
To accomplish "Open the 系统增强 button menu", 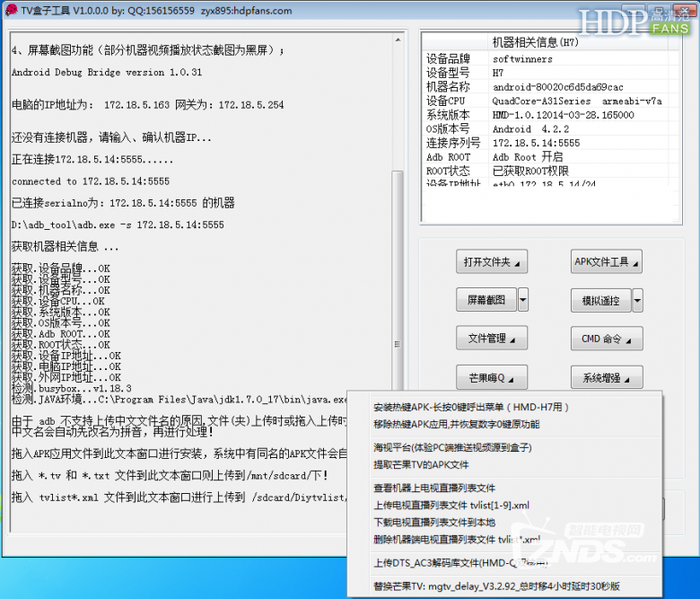I will click(607, 378).
